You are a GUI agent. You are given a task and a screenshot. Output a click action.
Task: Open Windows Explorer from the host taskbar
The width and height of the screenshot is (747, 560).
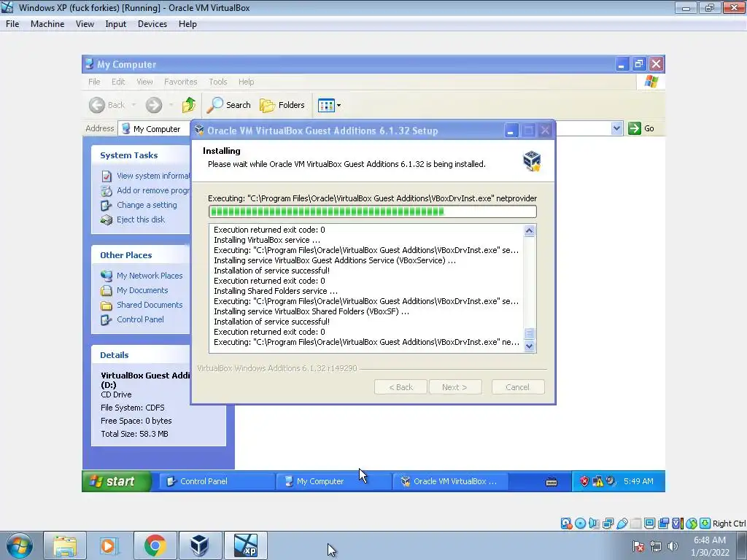[65, 545]
